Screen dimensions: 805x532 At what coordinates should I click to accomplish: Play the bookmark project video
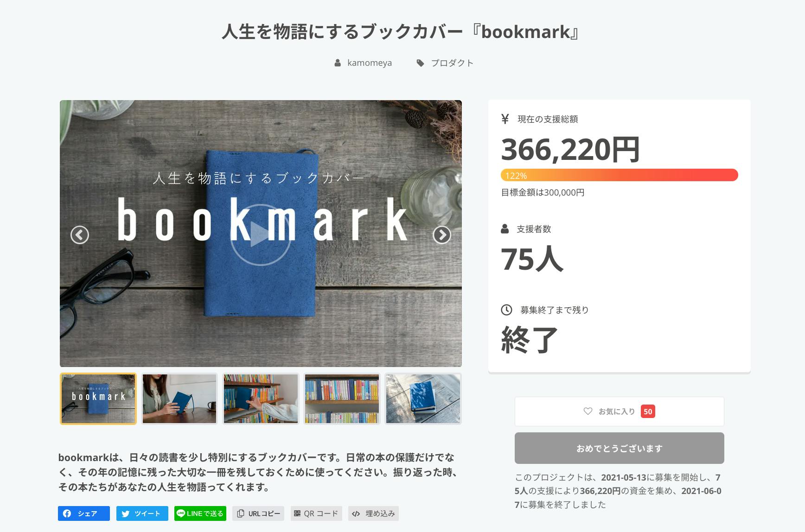[x=260, y=234]
